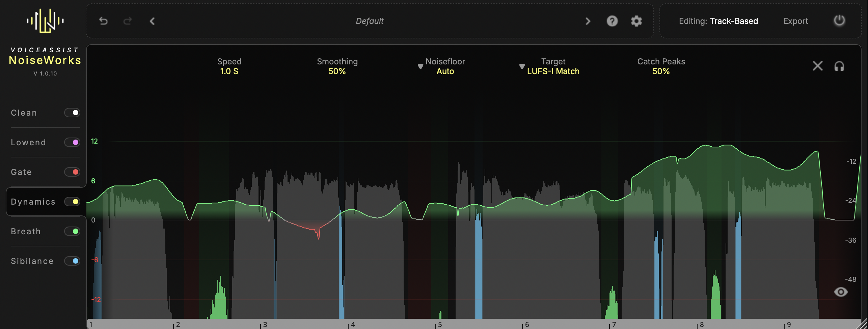
Task: Open the Noisefloor dropdown arrow
Action: coord(421,66)
